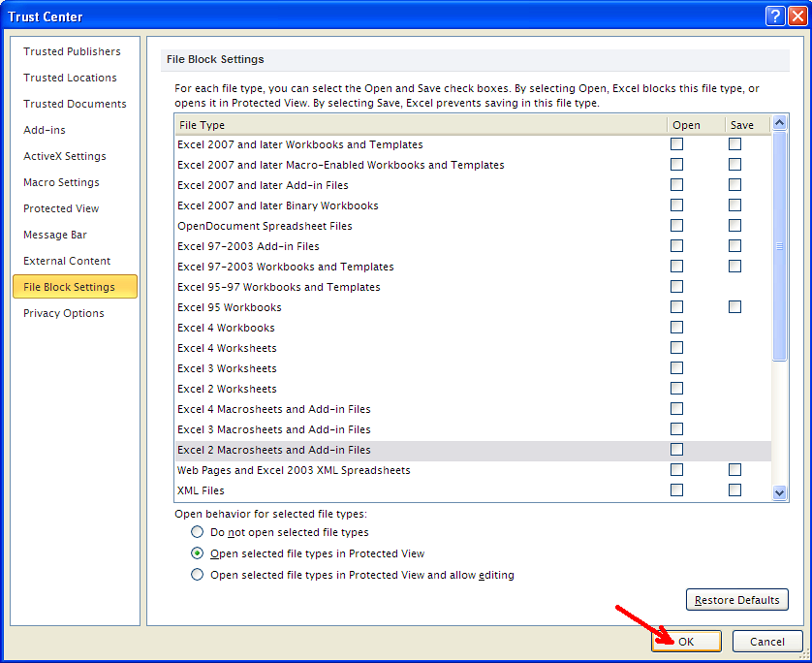Viewport: 812px width, 663px height.
Task: Check Open for Excel 95 Workbooks
Action: 676,306
